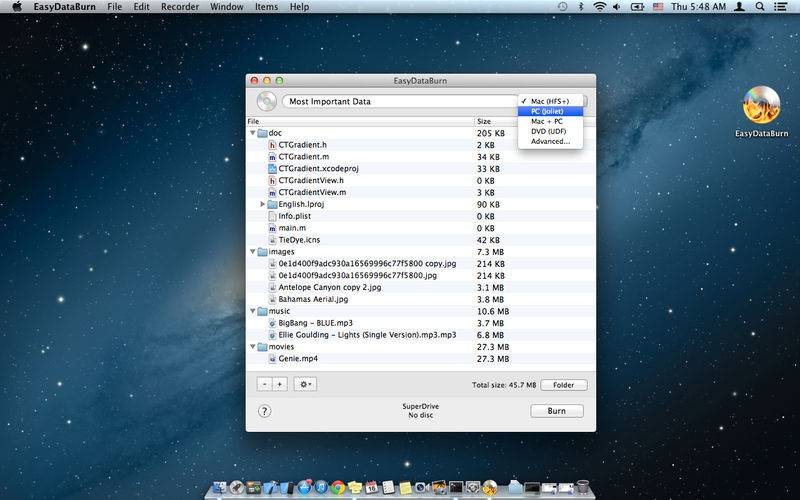The width and height of the screenshot is (800, 500).
Task: Click the disc name field "Most Important Data"
Action: coord(399,101)
